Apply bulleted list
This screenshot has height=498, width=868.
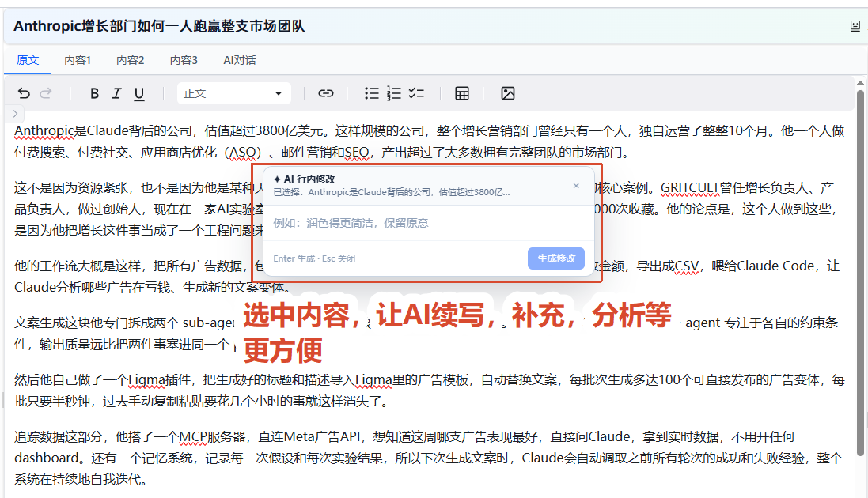pyautogui.click(x=372, y=93)
